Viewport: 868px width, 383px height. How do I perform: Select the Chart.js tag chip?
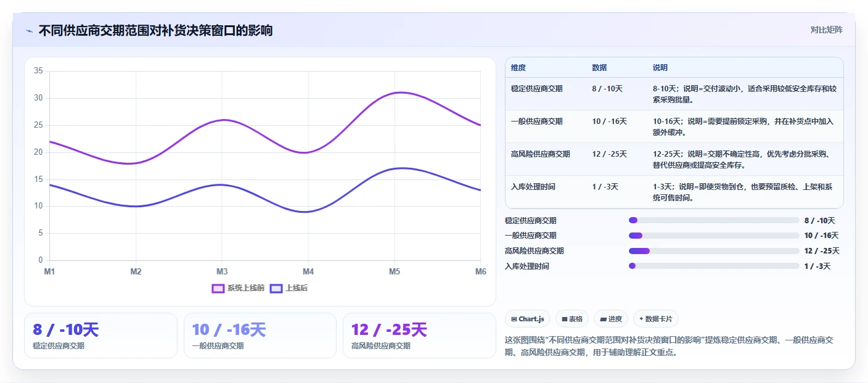click(528, 319)
